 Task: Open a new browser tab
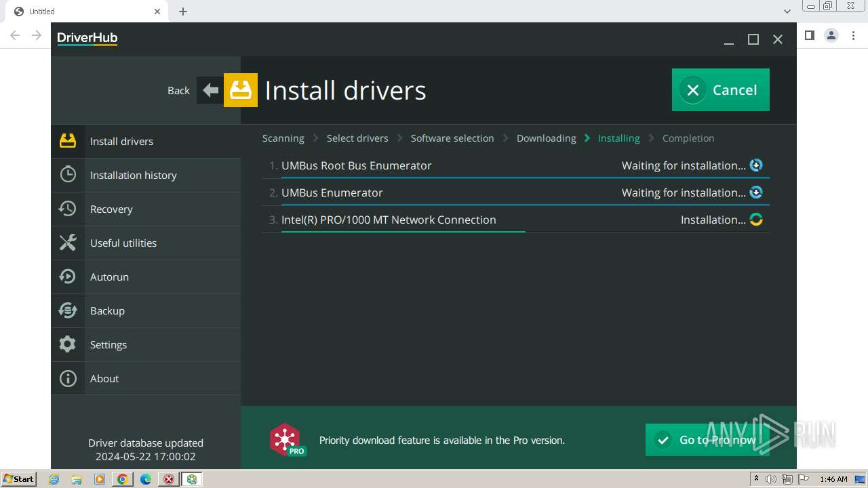pyautogui.click(x=183, y=12)
